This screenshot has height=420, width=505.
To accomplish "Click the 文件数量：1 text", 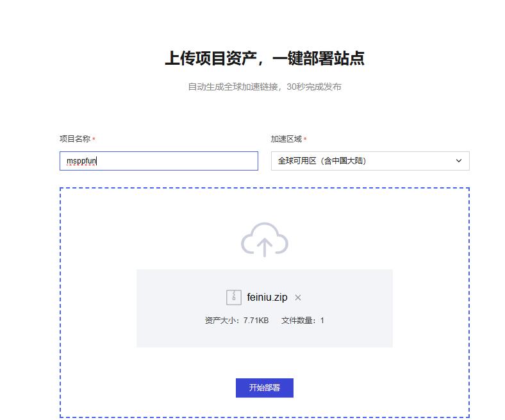I will coord(302,320).
